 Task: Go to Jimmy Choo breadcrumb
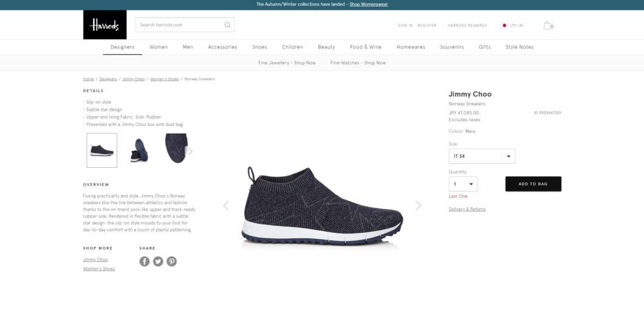[x=134, y=79]
